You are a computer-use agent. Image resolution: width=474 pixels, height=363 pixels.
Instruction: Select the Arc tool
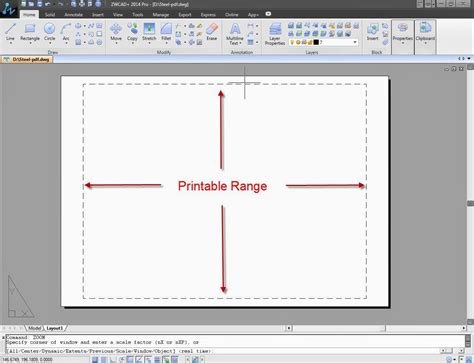pos(66,32)
